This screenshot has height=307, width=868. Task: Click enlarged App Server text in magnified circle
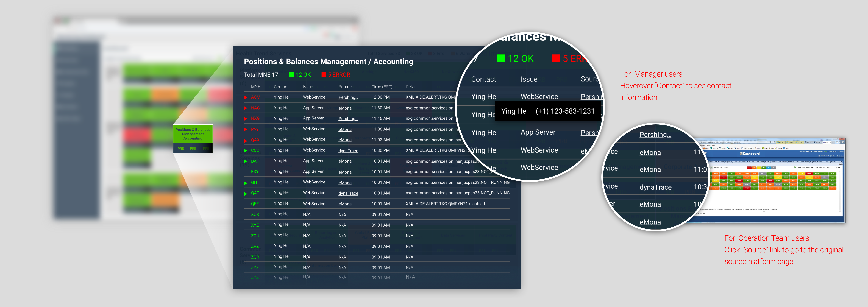pyautogui.click(x=538, y=132)
